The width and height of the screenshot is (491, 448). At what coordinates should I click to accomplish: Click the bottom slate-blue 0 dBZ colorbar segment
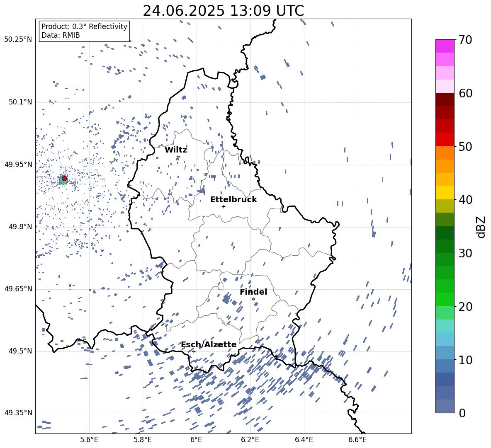445,406
